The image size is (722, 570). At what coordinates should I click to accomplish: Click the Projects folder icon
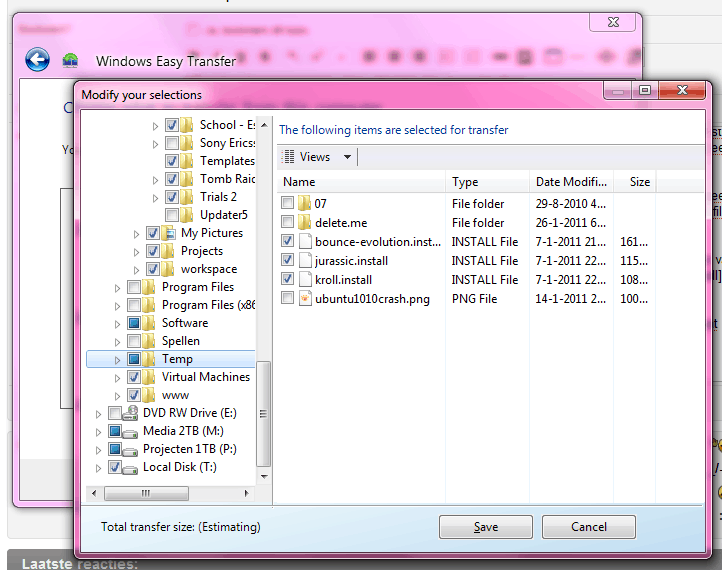tap(168, 251)
